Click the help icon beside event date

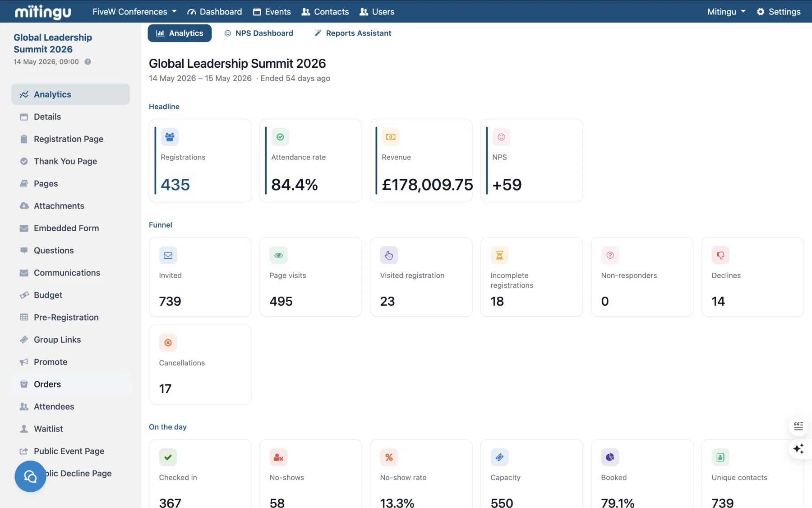coord(88,62)
